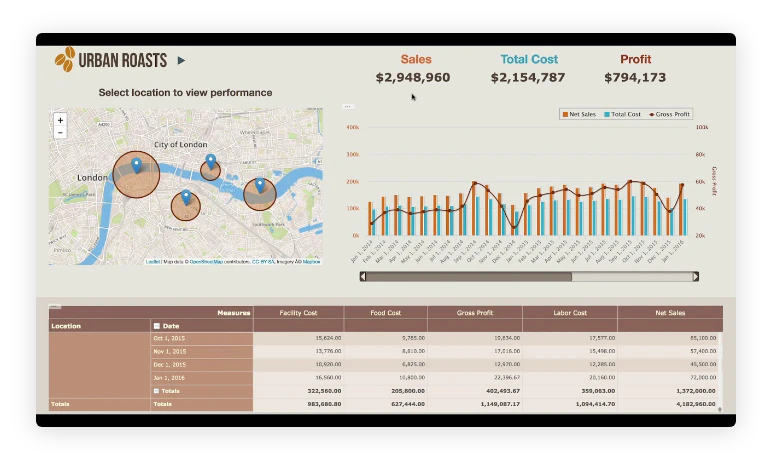Click the Dec 1, 2014 Gross Profit line point

515,227
